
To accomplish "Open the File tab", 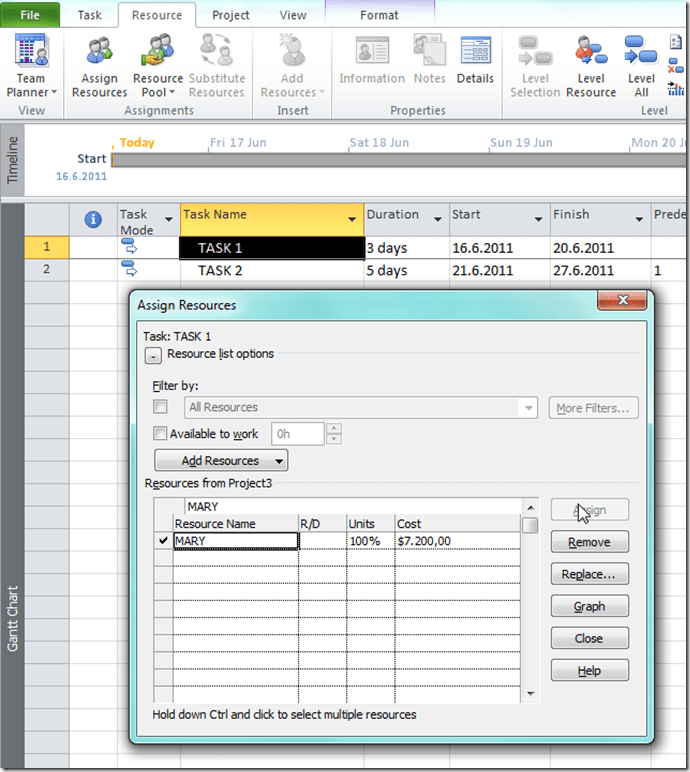I will click(x=32, y=15).
